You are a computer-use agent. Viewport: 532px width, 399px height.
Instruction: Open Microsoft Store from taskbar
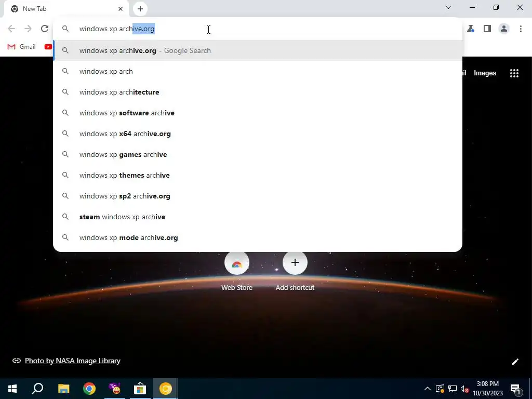[x=140, y=389]
